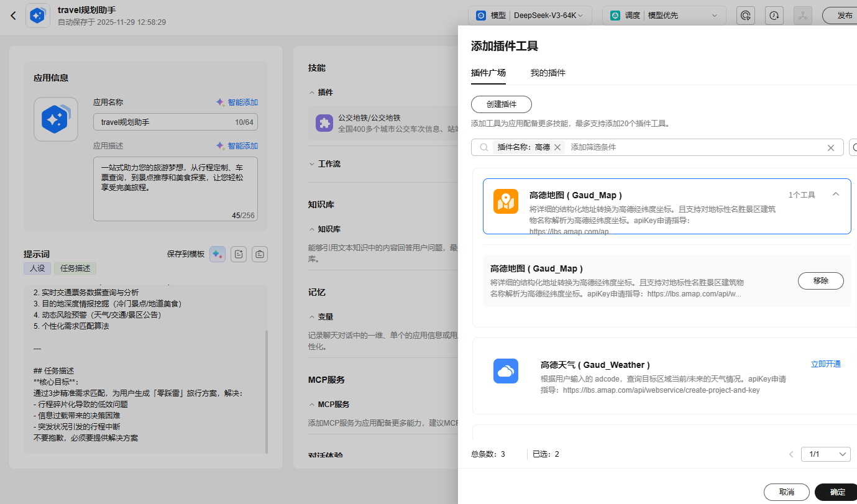This screenshot has width=857, height=504.
Task: Click the 公交地铁/公交地铁 plugin entry
Action: [383, 123]
